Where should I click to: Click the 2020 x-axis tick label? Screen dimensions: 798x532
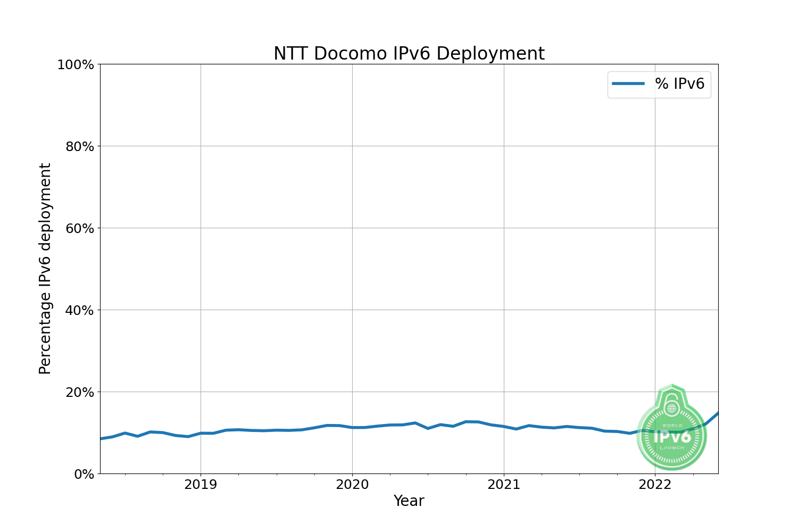point(352,485)
